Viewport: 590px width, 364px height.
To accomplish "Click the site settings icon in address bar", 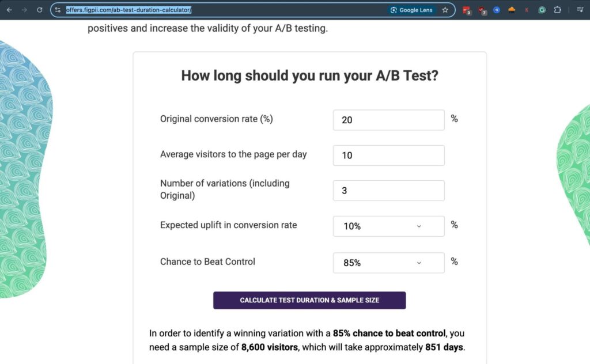I will click(58, 10).
